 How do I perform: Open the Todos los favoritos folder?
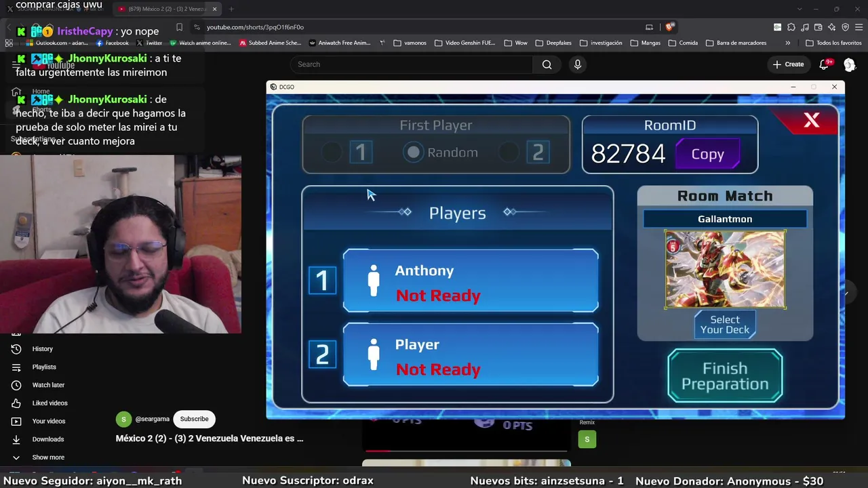[x=833, y=43]
